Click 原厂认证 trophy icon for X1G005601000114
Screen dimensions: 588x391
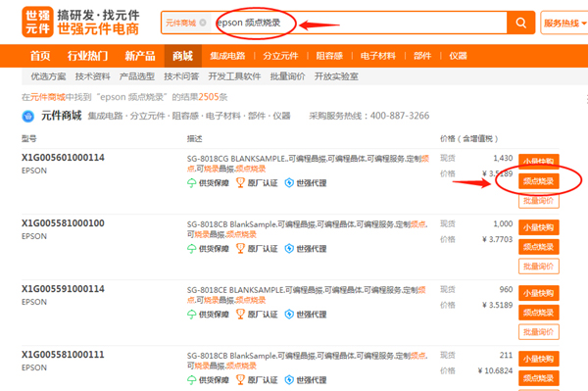point(240,183)
